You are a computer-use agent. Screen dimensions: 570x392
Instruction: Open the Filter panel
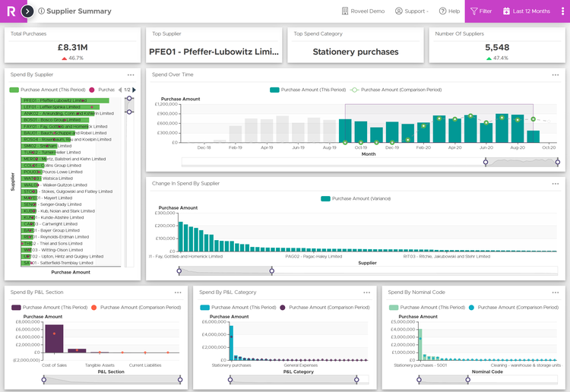[x=480, y=11]
